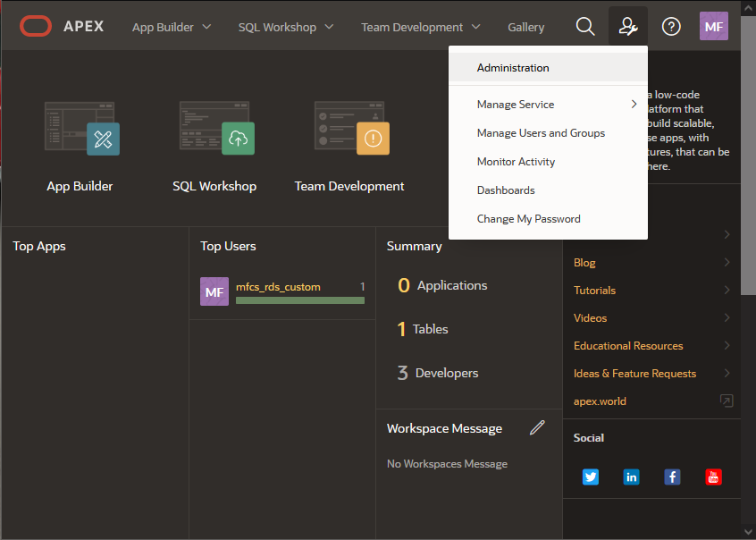Image resolution: width=756 pixels, height=540 pixels.
Task: Choose Manage Service menu item
Action: [548, 105]
